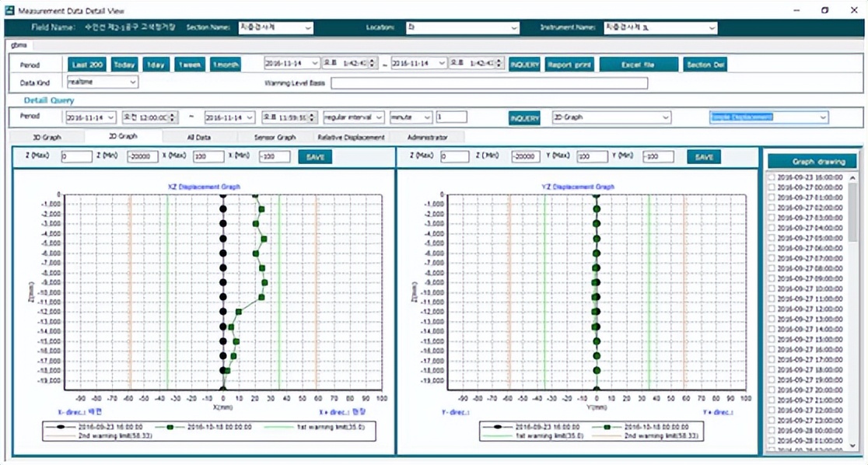The image size is (868, 465).
Task: Click the Warning Level Basis text field
Action: point(488,83)
